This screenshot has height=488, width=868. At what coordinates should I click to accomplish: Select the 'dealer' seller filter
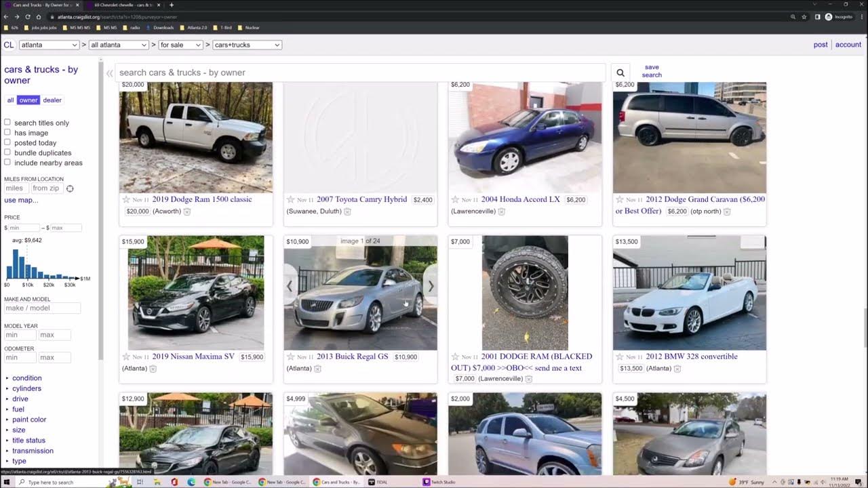52,100
